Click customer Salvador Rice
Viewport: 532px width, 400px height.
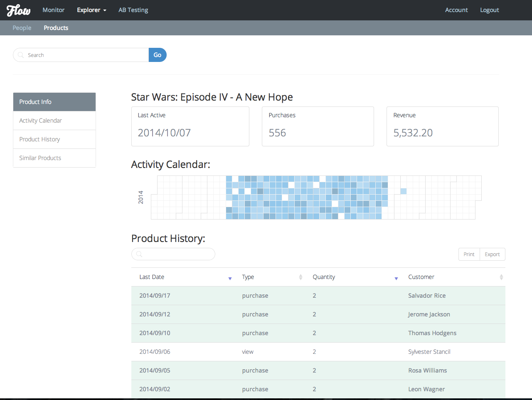tap(427, 296)
